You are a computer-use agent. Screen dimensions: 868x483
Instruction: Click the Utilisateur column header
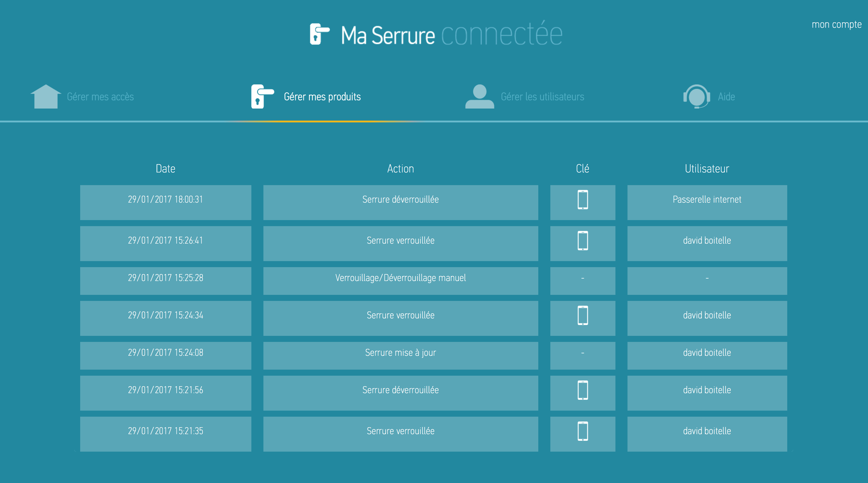pyautogui.click(x=707, y=169)
